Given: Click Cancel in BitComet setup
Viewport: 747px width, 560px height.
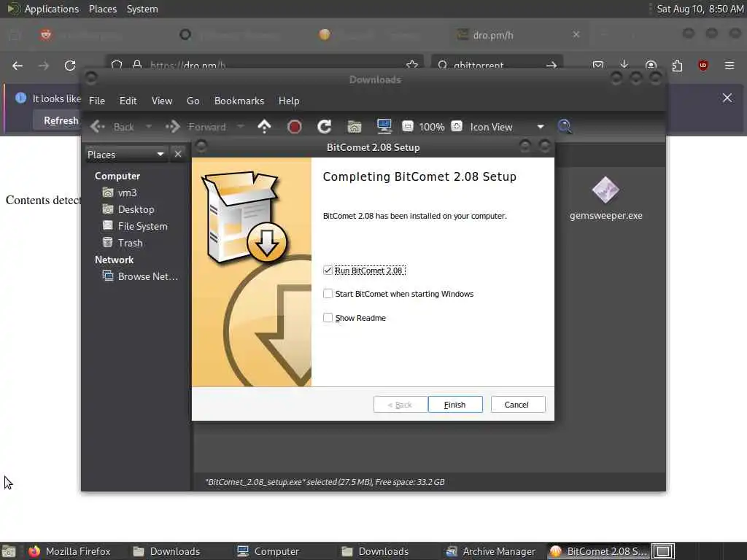Looking at the screenshot, I should coord(517,404).
